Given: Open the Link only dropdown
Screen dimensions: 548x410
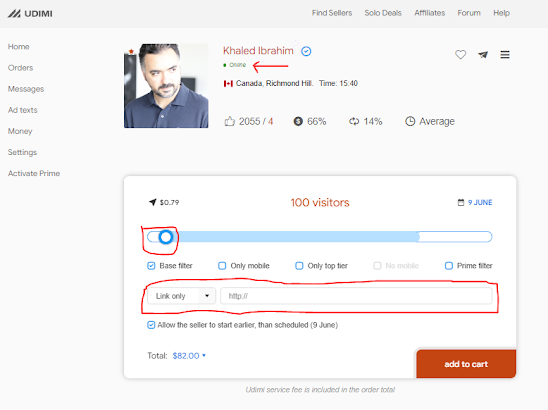Looking at the screenshot, I should tap(181, 296).
